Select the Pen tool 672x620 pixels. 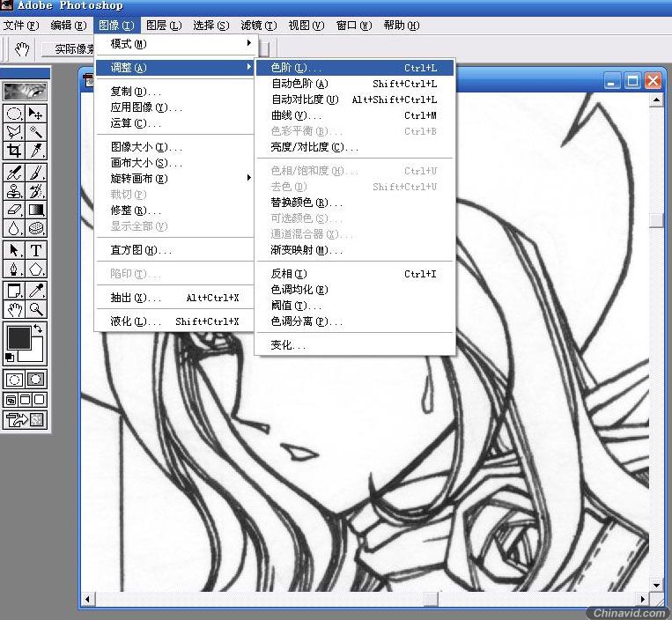pyautogui.click(x=14, y=269)
